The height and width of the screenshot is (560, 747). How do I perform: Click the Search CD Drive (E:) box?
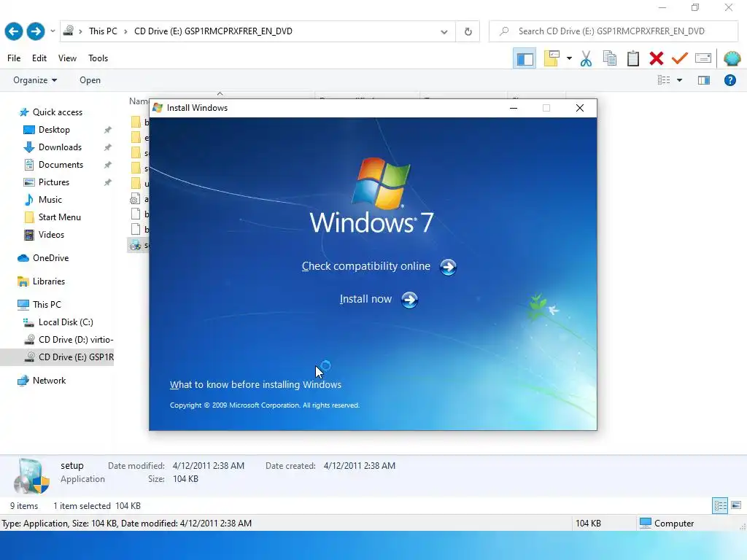pos(614,31)
